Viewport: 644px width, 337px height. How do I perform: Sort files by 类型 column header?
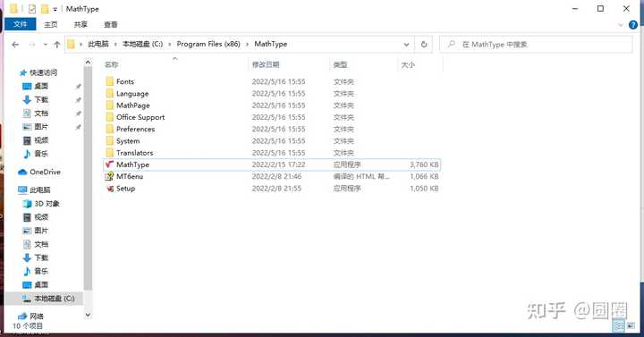pyautogui.click(x=340, y=64)
